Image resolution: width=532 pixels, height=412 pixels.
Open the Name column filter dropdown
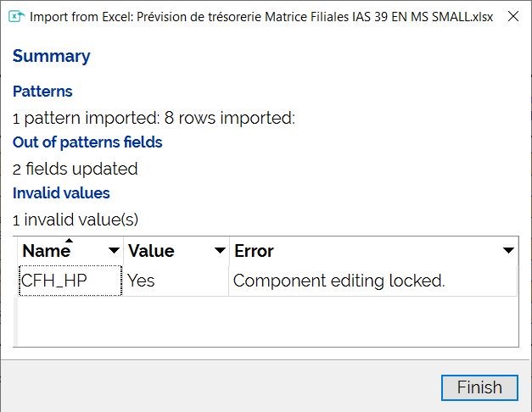point(114,251)
